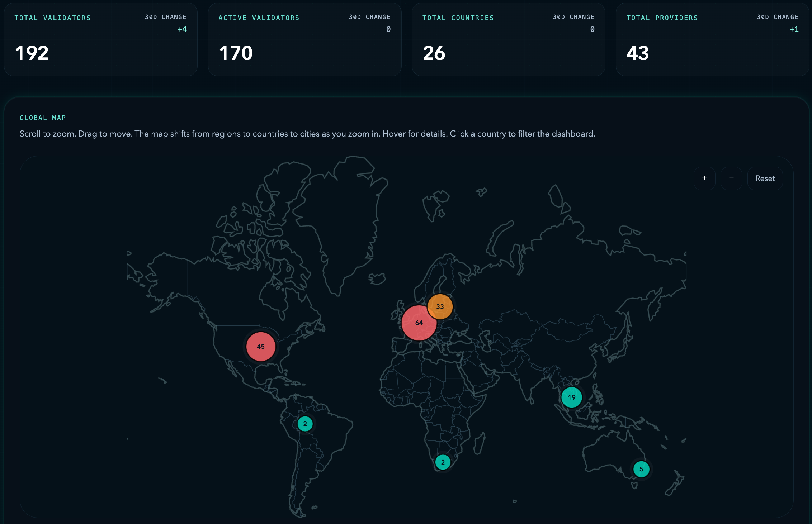Click the Reset button to restore the map view
Image resolution: width=812 pixels, height=524 pixels.
765,178
